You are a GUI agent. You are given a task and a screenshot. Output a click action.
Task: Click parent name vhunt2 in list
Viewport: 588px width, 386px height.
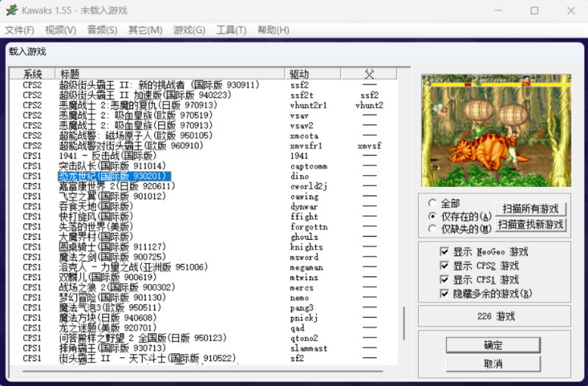click(370, 105)
